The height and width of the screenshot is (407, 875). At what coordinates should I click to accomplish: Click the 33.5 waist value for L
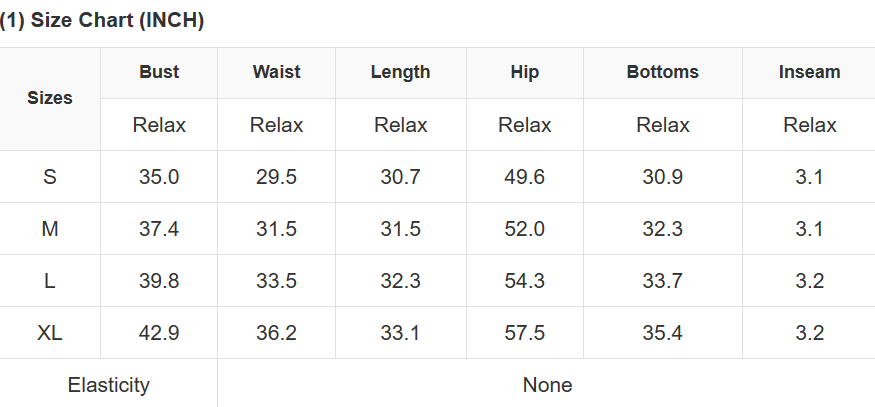(x=276, y=281)
